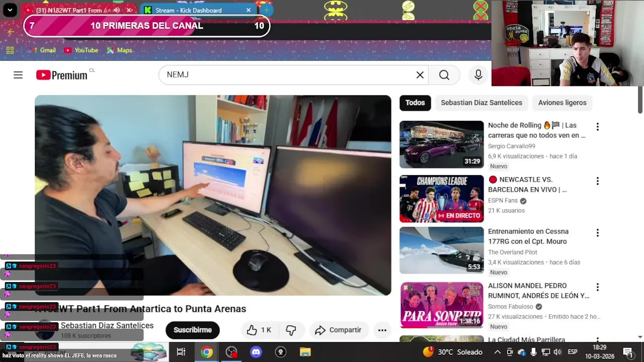Open The Overland Pilot channel name
The width and height of the screenshot is (644, 362).
click(513, 252)
